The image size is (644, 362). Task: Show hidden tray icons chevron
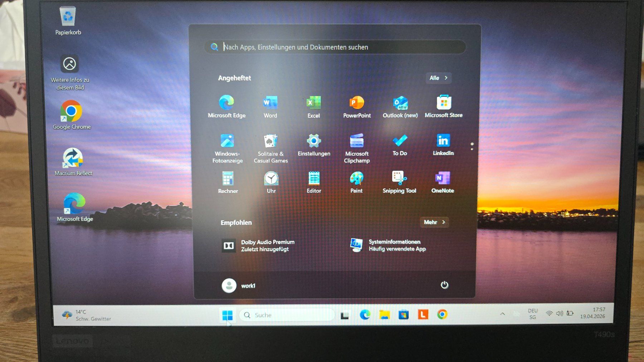(x=502, y=314)
